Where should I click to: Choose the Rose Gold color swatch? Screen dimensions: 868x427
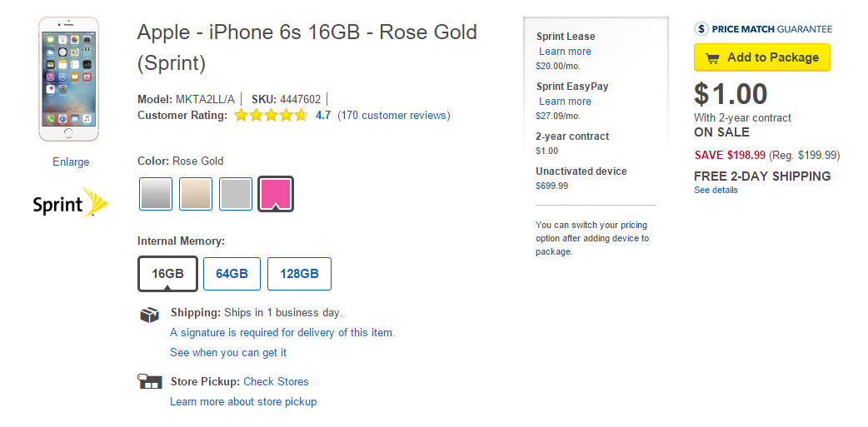click(x=276, y=194)
